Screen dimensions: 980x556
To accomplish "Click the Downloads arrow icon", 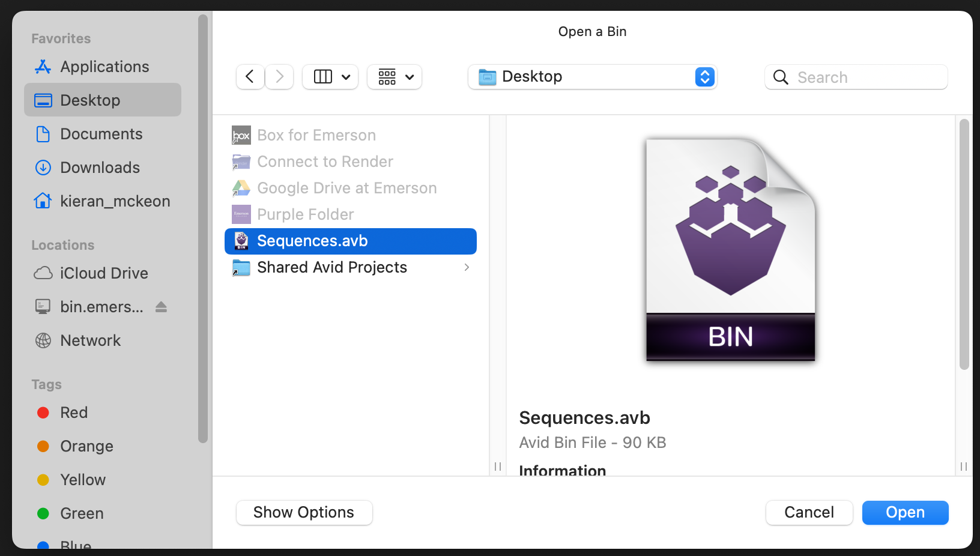I will pos(43,168).
